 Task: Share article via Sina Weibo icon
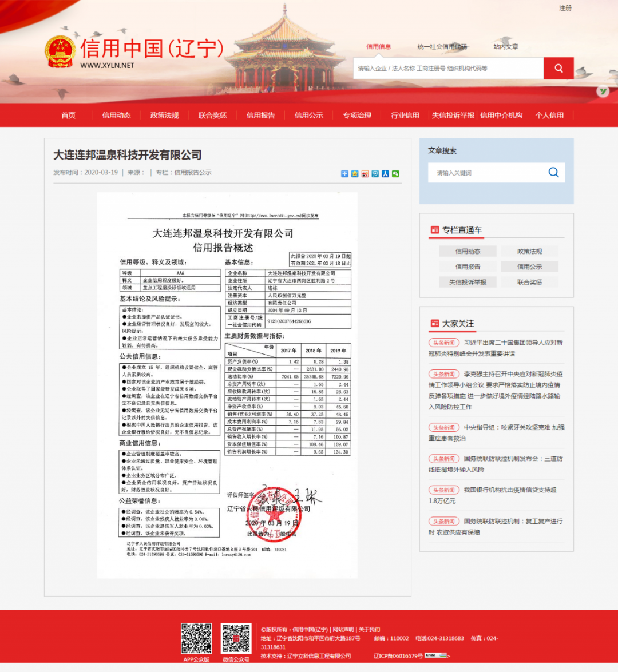[365, 174]
